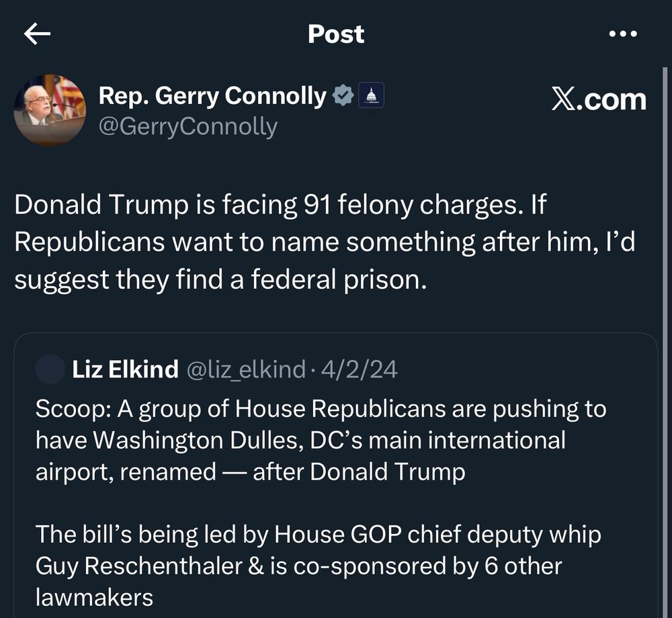
Task: Click the blue verified checkmark badge
Action: click(343, 97)
